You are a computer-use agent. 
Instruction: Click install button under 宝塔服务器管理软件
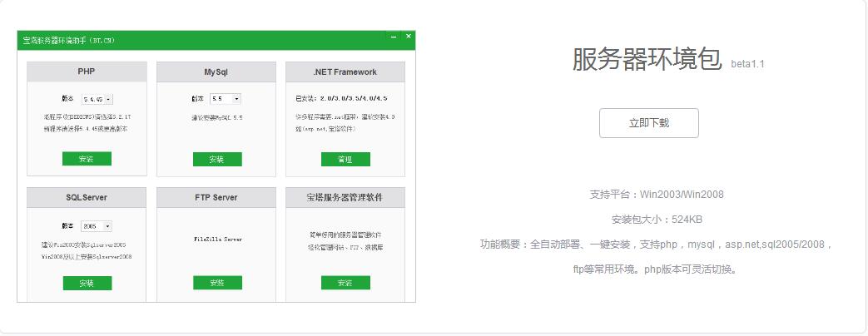click(x=345, y=283)
